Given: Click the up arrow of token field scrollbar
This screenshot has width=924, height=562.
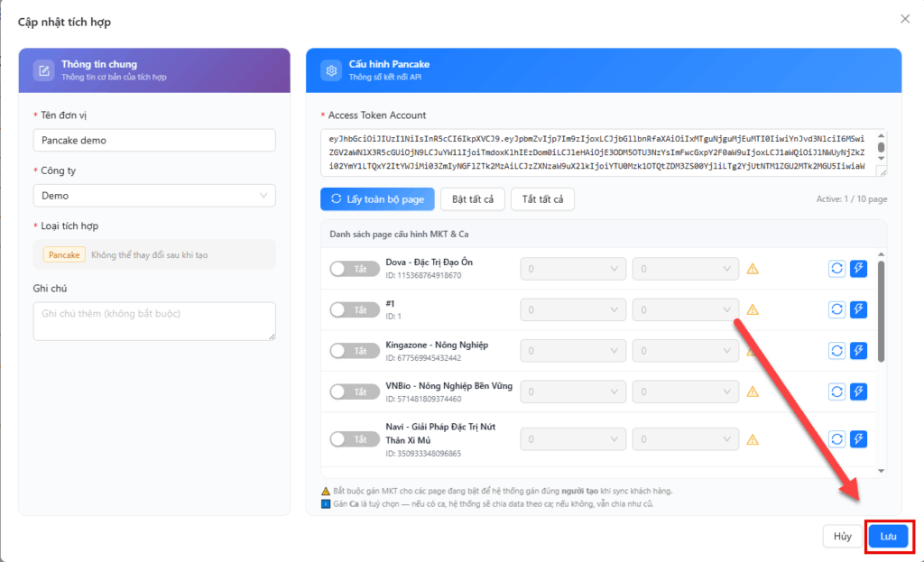Looking at the screenshot, I should (x=881, y=135).
